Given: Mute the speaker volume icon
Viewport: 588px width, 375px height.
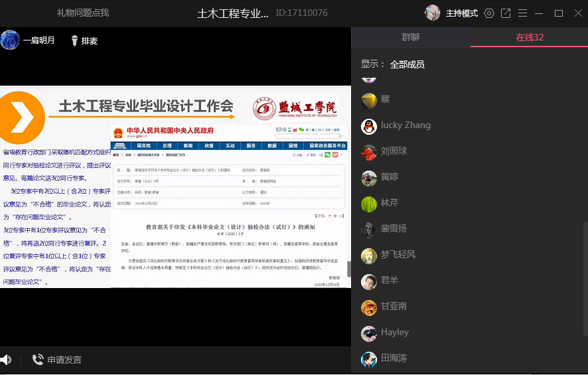Looking at the screenshot, I should click(6, 360).
